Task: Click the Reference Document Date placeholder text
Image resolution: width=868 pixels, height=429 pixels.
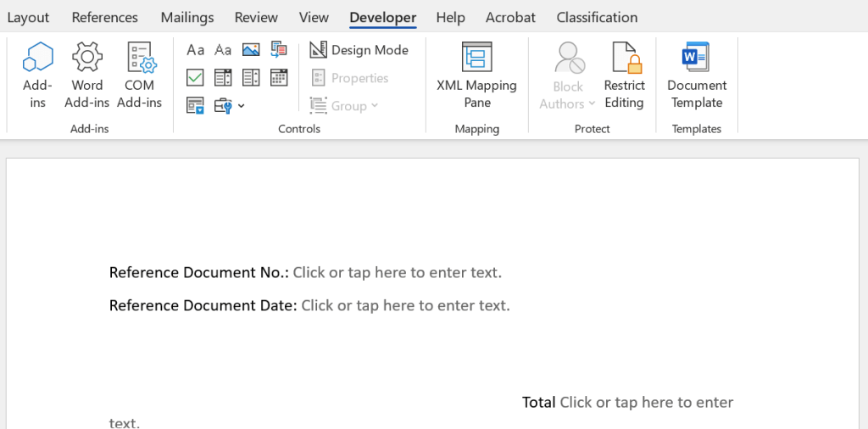Action: point(405,305)
